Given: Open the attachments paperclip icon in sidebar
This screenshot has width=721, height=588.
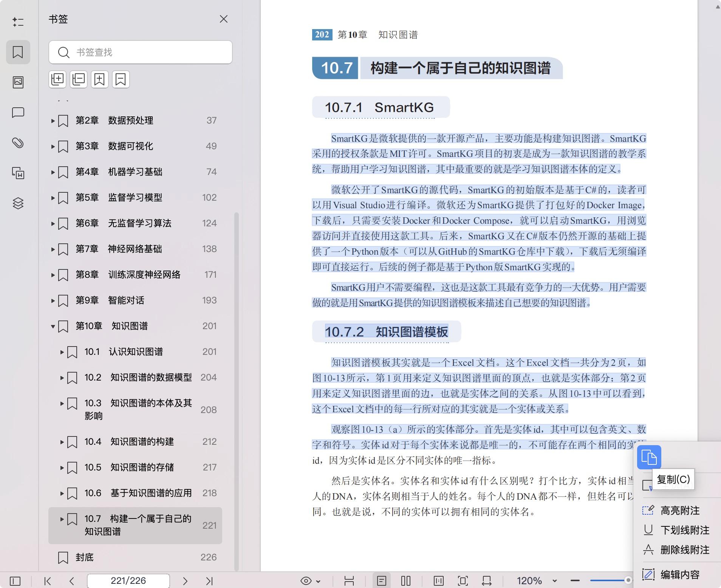Looking at the screenshot, I should click(x=18, y=143).
